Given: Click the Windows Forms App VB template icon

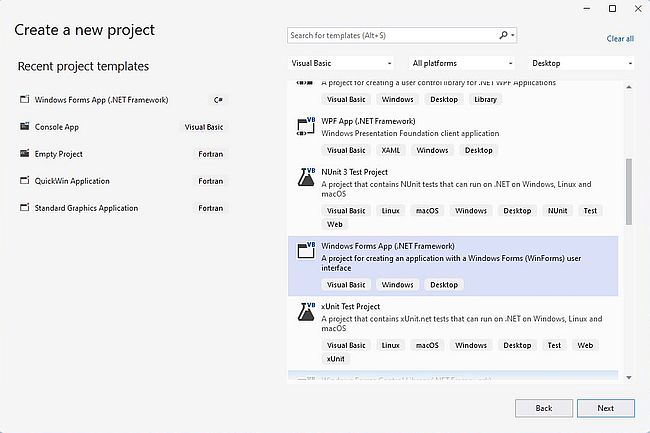Looking at the screenshot, I should (306, 251).
